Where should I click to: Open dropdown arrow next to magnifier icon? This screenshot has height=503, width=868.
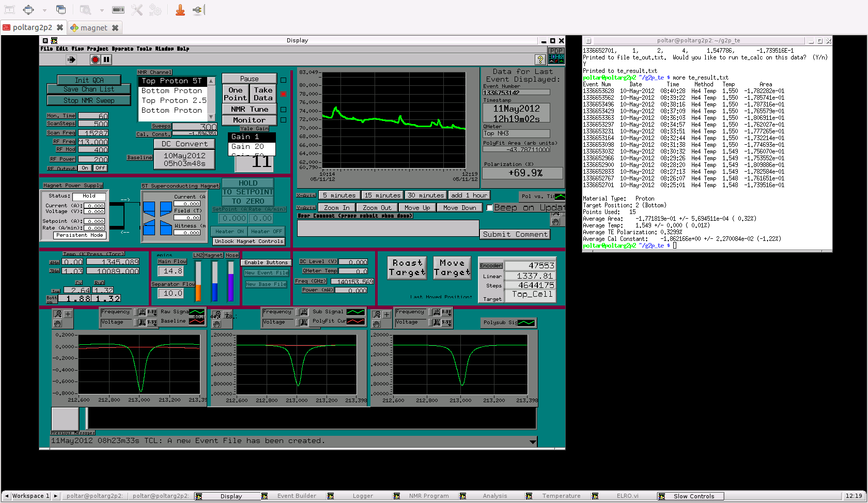102,10
